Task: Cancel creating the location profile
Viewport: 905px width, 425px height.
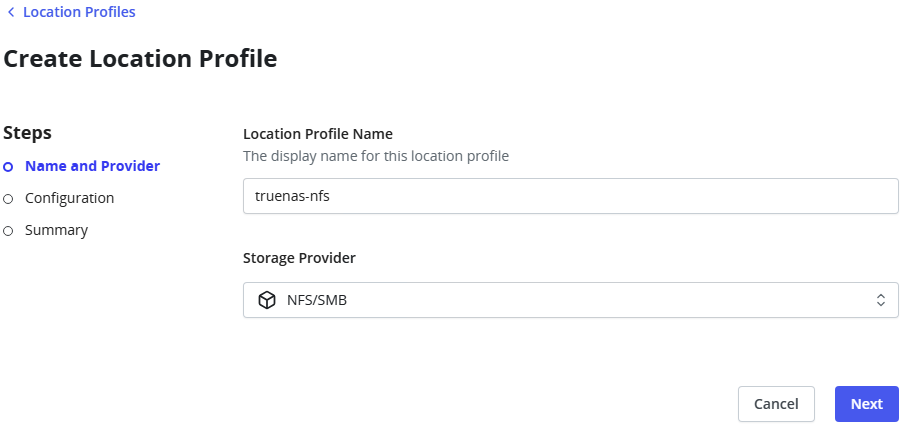Action: coord(776,404)
